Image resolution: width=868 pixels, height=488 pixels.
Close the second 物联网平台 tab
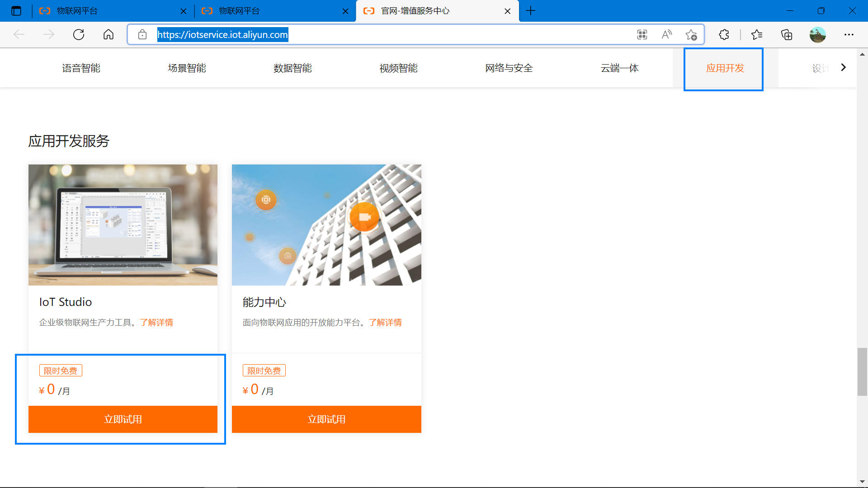pyautogui.click(x=345, y=11)
